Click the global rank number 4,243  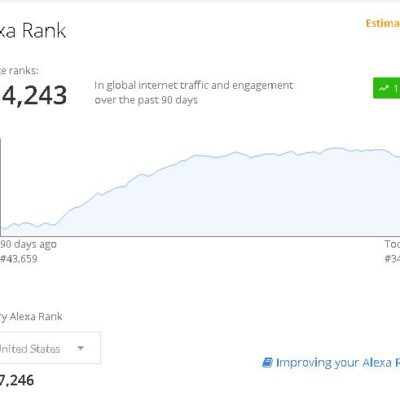point(33,95)
